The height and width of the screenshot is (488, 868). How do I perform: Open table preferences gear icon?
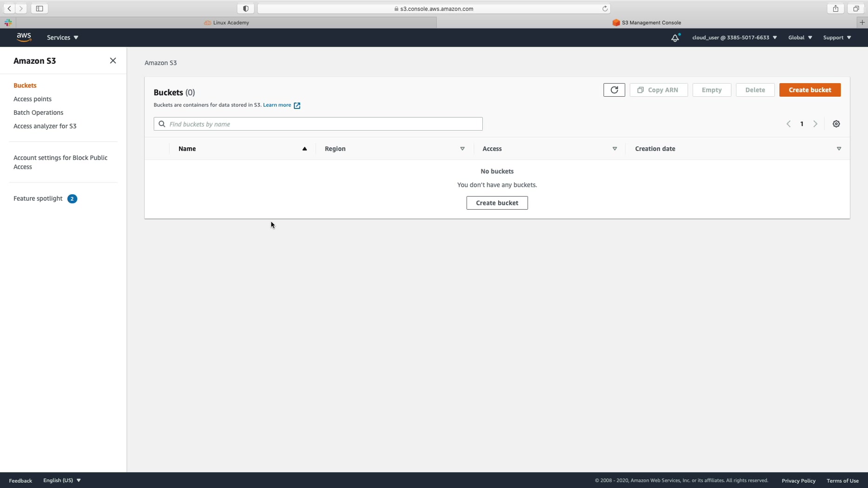836,124
